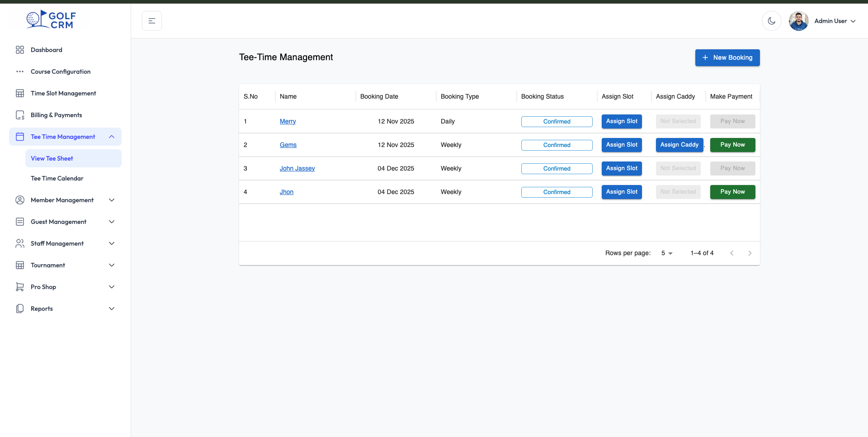This screenshot has width=868, height=437.
Task: Open the Admin User account dropdown
Action: tap(835, 21)
